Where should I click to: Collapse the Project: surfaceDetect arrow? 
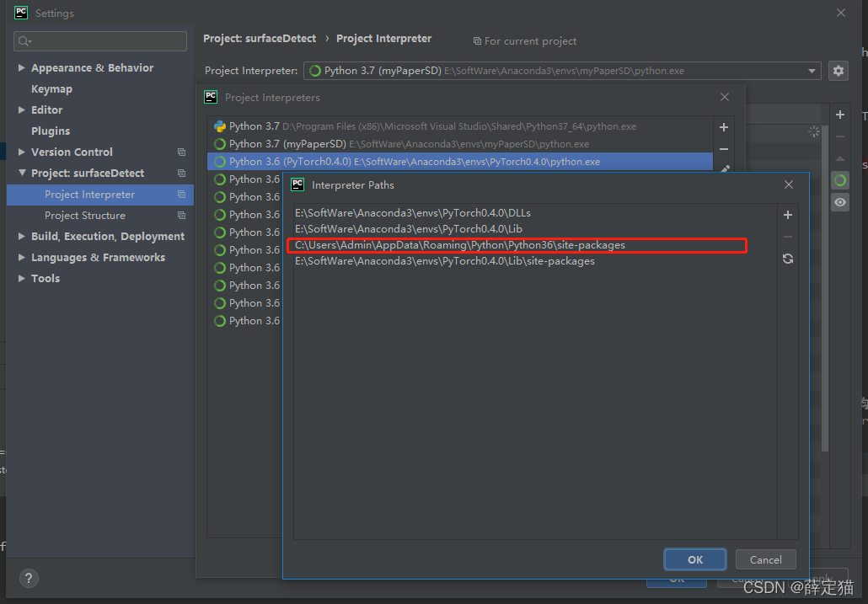coord(22,173)
